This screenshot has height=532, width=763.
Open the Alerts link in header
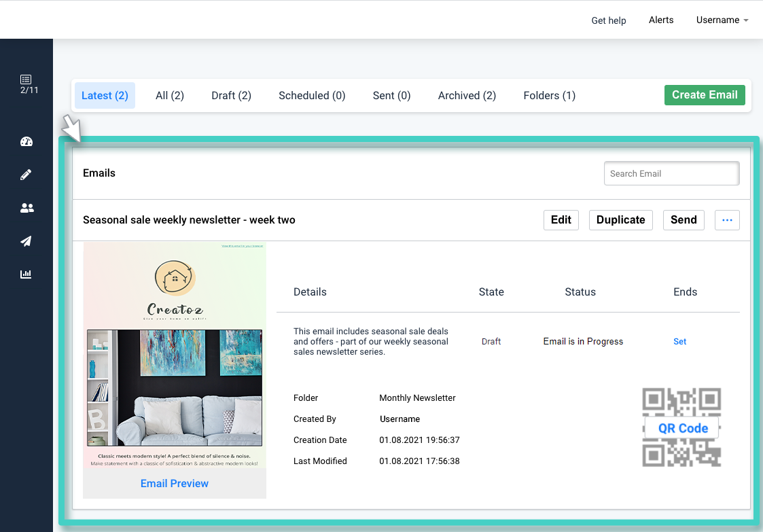[x=661, y=20]
